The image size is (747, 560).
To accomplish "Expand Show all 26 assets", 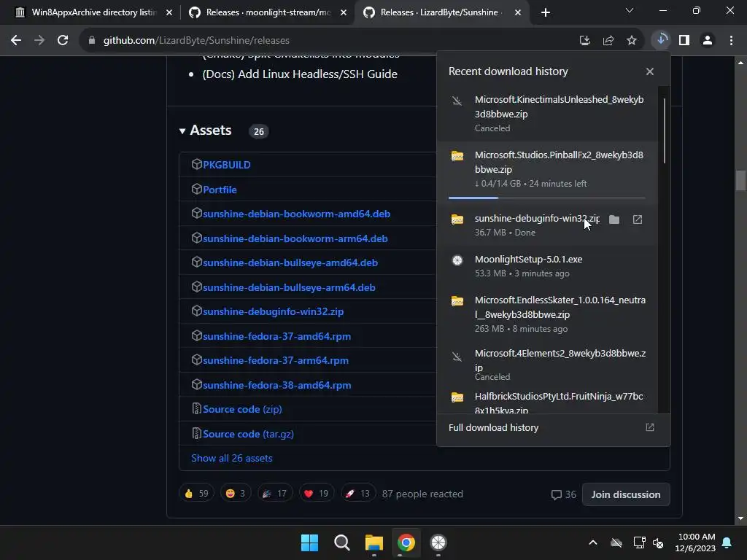I will point(231,458).
